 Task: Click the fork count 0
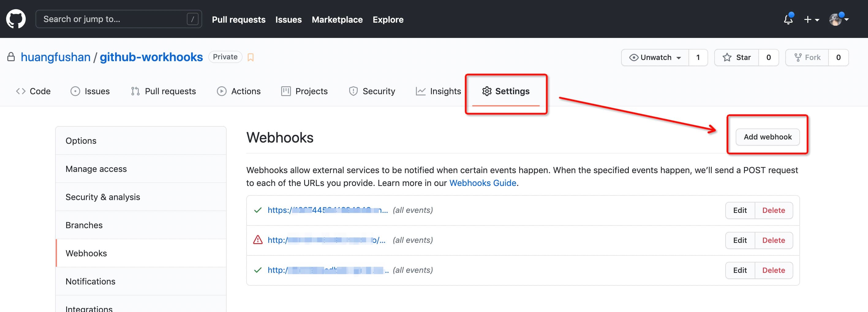pos(838,58)
